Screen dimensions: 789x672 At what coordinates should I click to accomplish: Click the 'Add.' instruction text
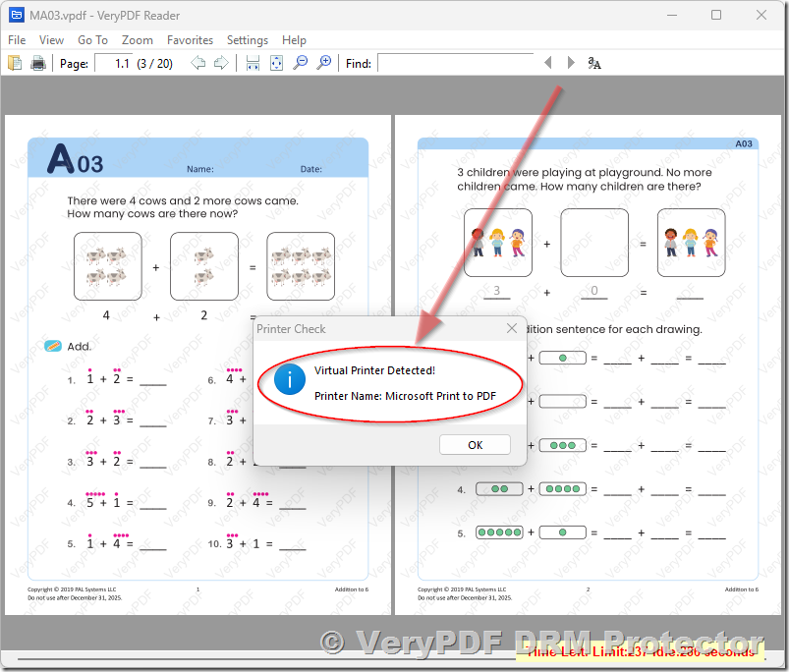[80, 347]
